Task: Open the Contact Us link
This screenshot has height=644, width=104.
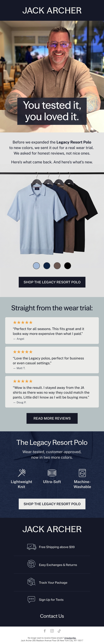Action: 52,616
